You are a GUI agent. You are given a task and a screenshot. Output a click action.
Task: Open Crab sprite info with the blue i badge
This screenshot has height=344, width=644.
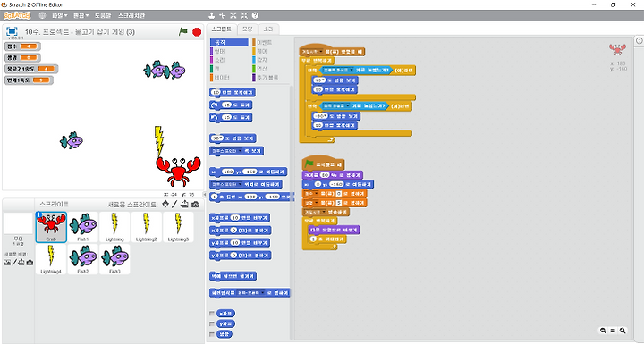[x=39, y=214]
